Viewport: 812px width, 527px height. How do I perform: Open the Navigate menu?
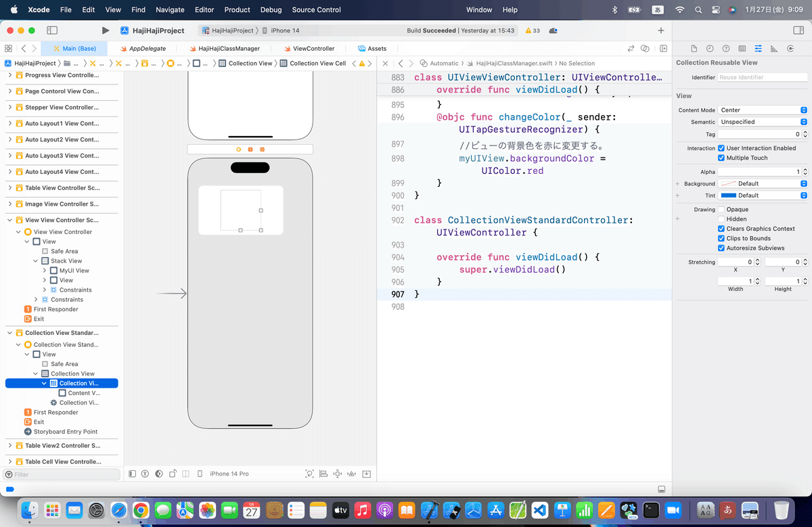[x=170, y=9]
